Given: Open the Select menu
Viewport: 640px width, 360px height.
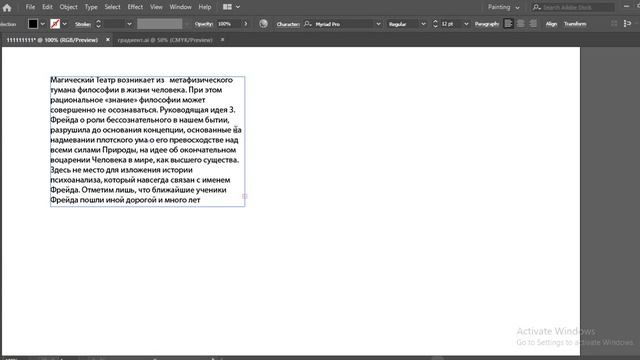Looking at the screenshot, I should pos(112,7).
